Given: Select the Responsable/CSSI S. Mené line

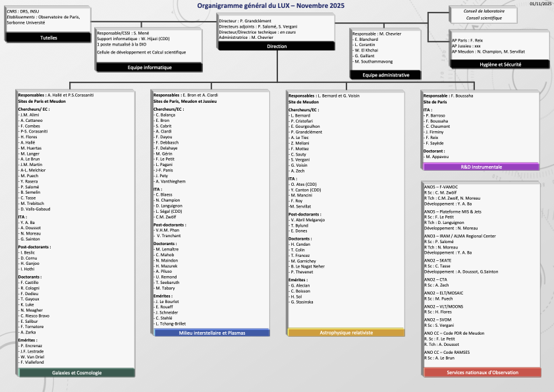Looking at the screenshot, I should [122, 32].
